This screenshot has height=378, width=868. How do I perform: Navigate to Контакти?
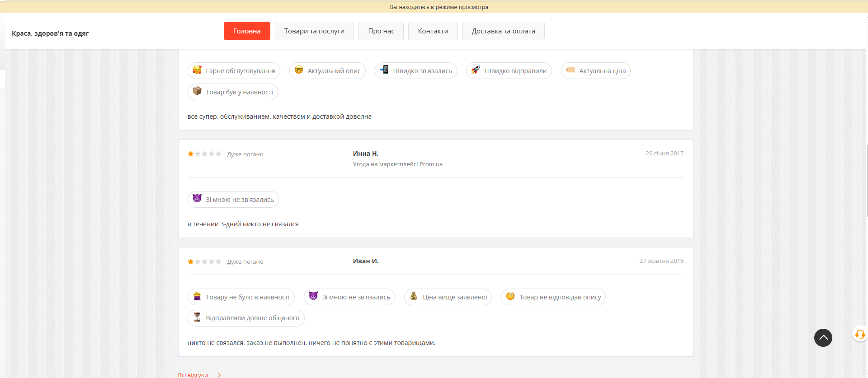(x=433, y=31)
